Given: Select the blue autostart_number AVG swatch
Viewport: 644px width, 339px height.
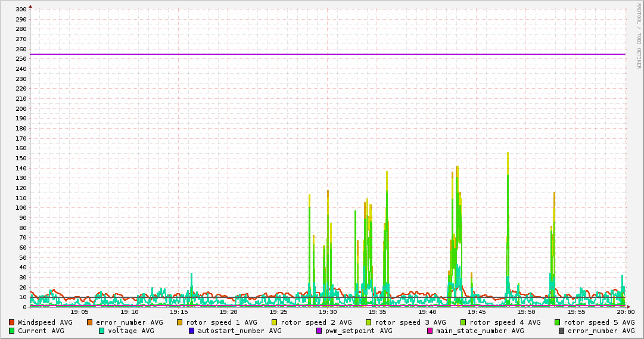Looking at the screenshot, I should 191,331.
